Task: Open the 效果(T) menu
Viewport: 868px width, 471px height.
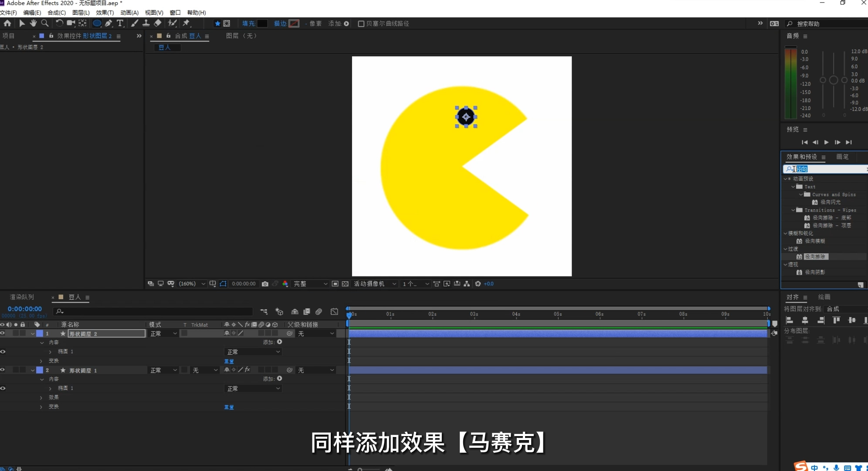Action: (x=105, y=13)
